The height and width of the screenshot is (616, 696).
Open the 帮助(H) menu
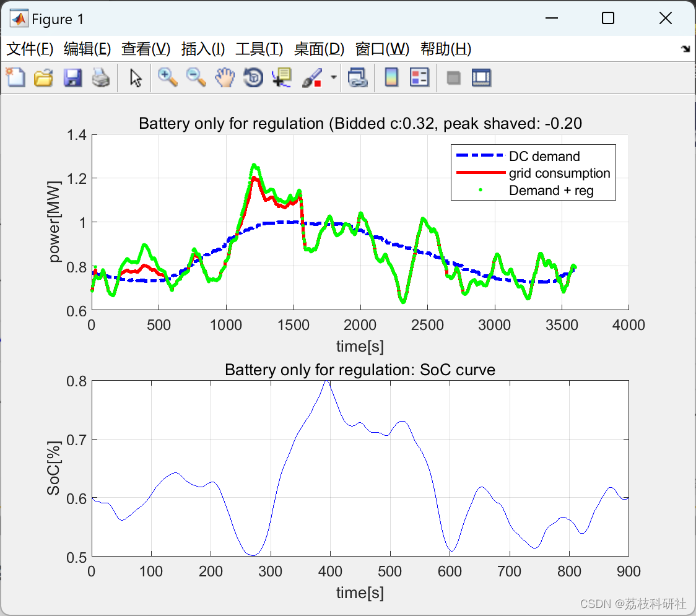446,49
